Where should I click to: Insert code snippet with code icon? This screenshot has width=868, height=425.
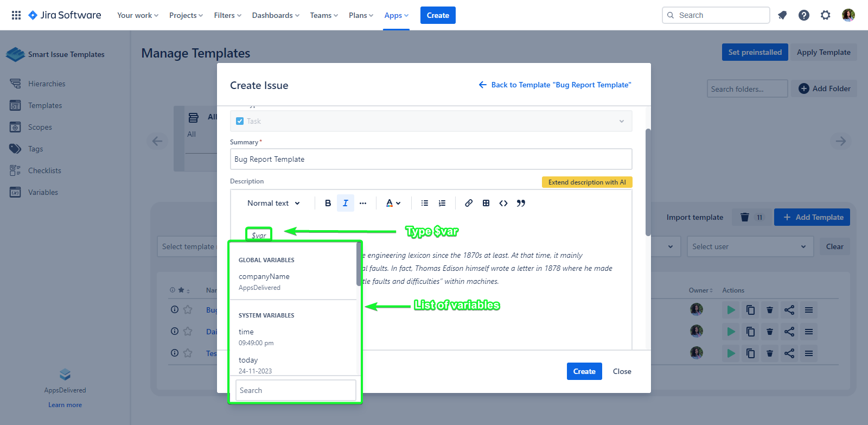[x=503, y=203]
